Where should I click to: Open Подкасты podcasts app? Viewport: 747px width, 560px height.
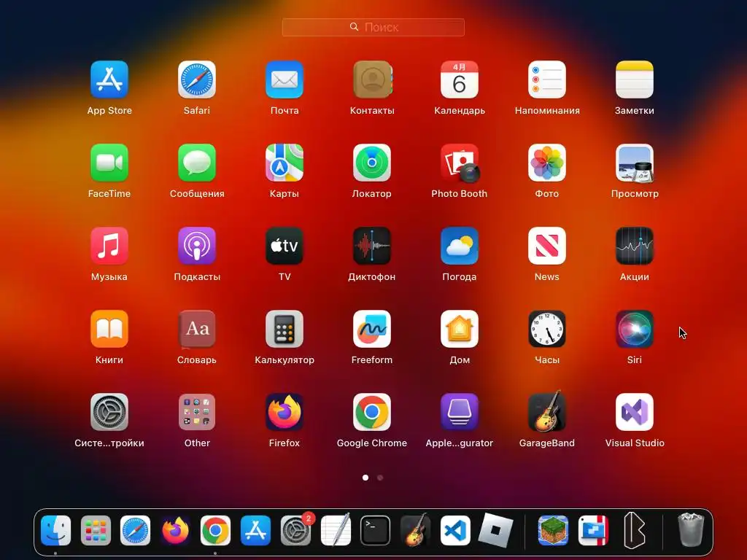click(x=197, y=246)
